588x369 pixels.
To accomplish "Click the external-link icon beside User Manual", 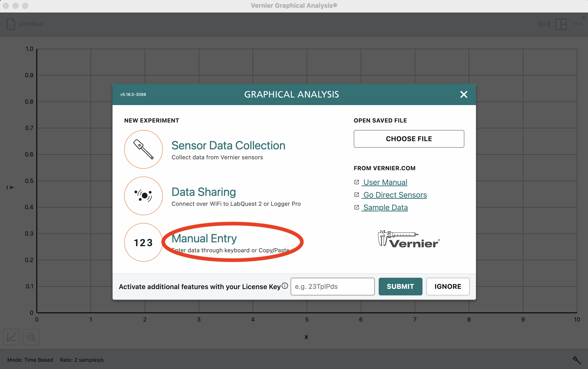I will pyautogui.click(x=357, y=182).
